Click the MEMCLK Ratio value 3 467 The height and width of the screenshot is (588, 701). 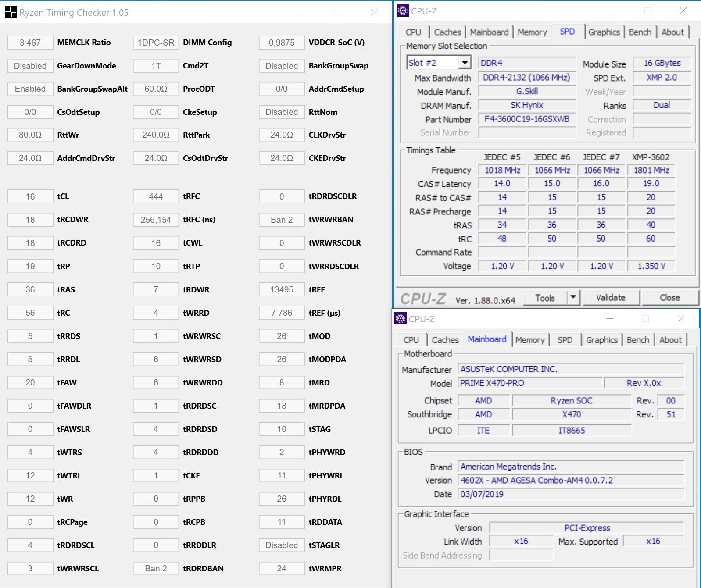[x=30, y=43]
